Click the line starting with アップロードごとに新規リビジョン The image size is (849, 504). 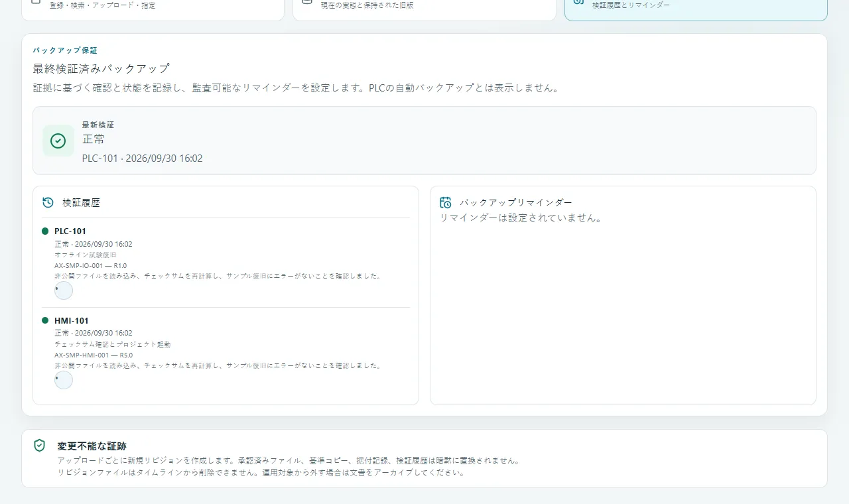(289, 460)
